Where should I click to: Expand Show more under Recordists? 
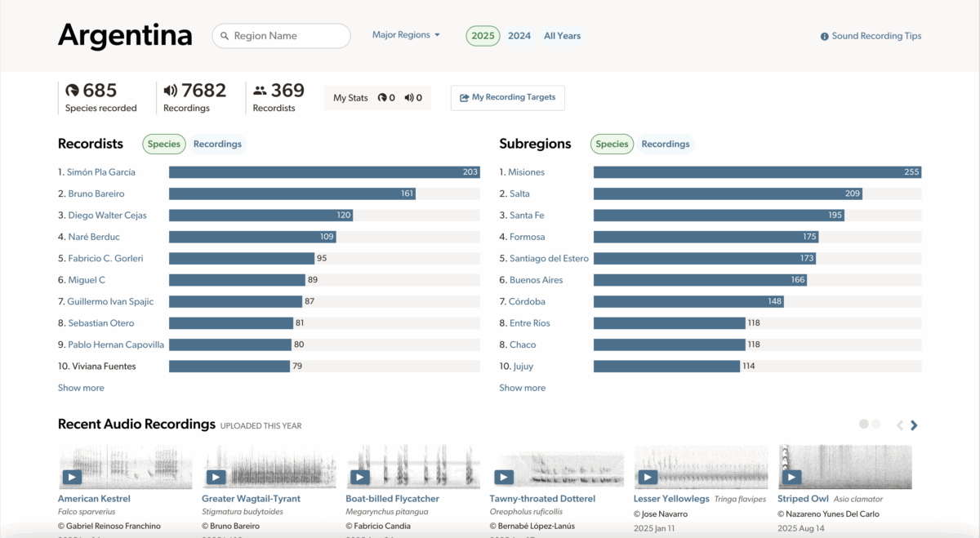pyautogui.click(x=81, y=387)
